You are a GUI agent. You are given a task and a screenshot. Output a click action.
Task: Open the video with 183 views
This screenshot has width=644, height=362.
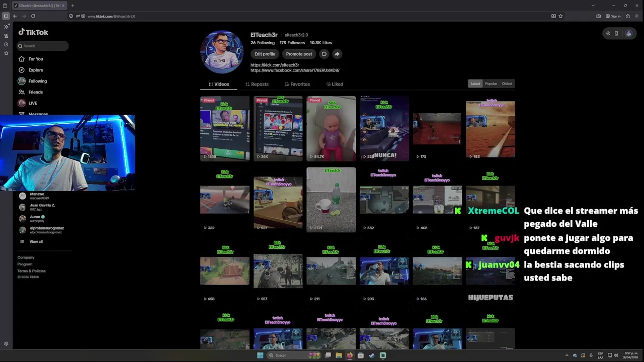[x=490, y=128]
